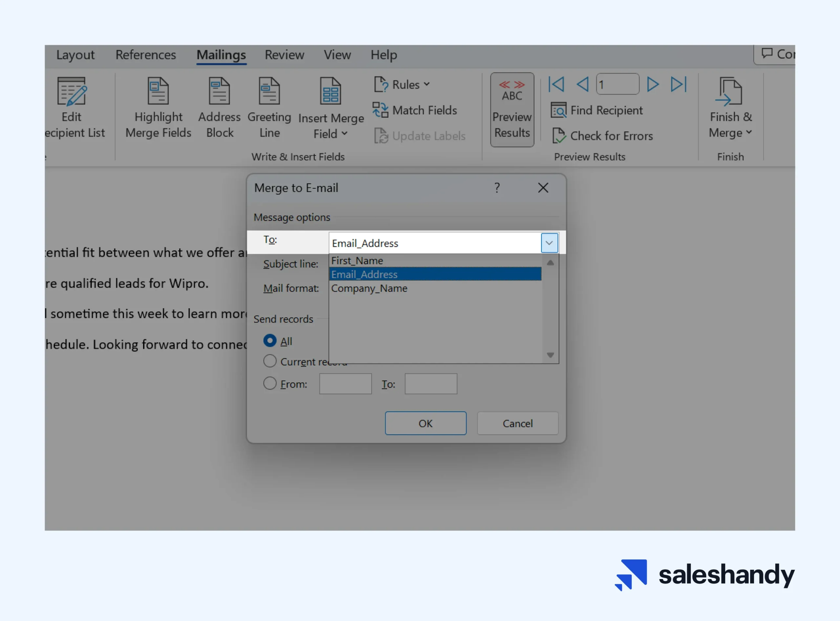This screenshot has height=621, width=840.
Task: Click the list scrollbar up arrow
Action: pos(550,262)
